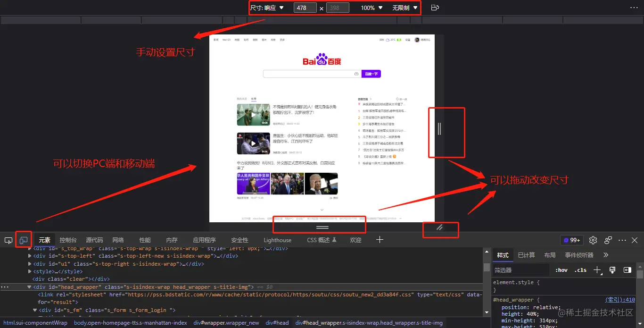The image size is (644, 328).
Task: Switch to the 元素 tab
Action: [45, 240]
